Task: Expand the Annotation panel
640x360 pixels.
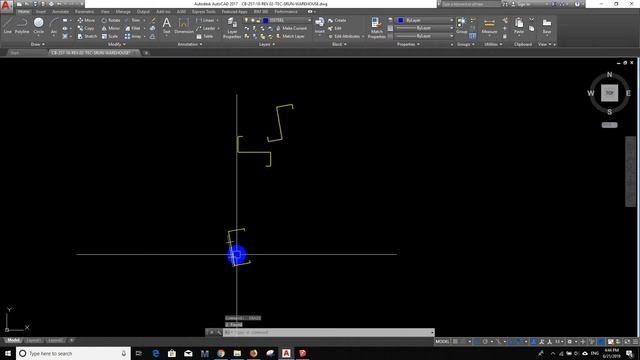Action: 190,44
